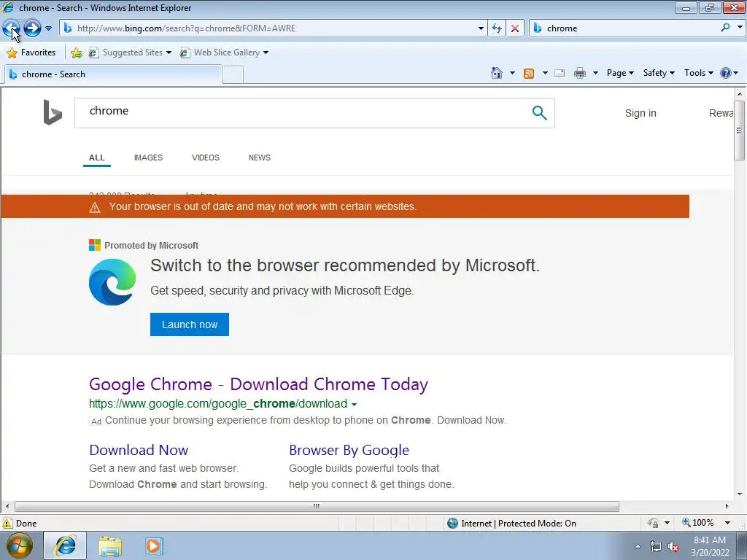Go back with the Back arrow button

[12, 28]
